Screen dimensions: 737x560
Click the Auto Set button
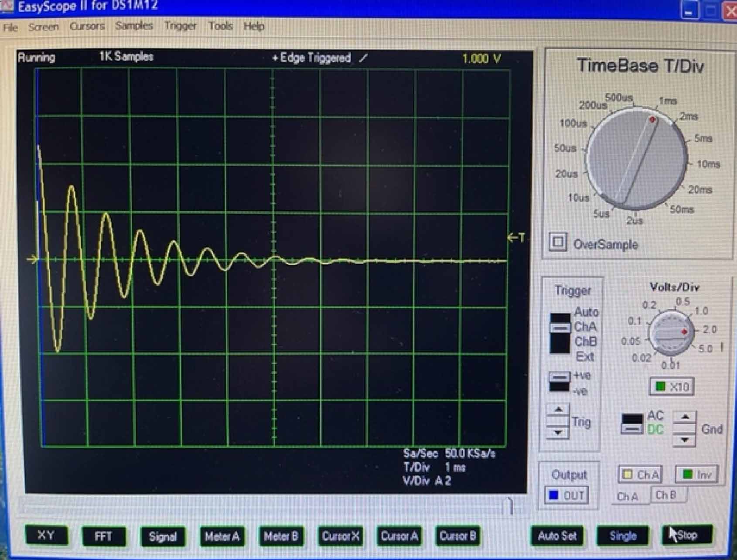[x=557, y=536]
